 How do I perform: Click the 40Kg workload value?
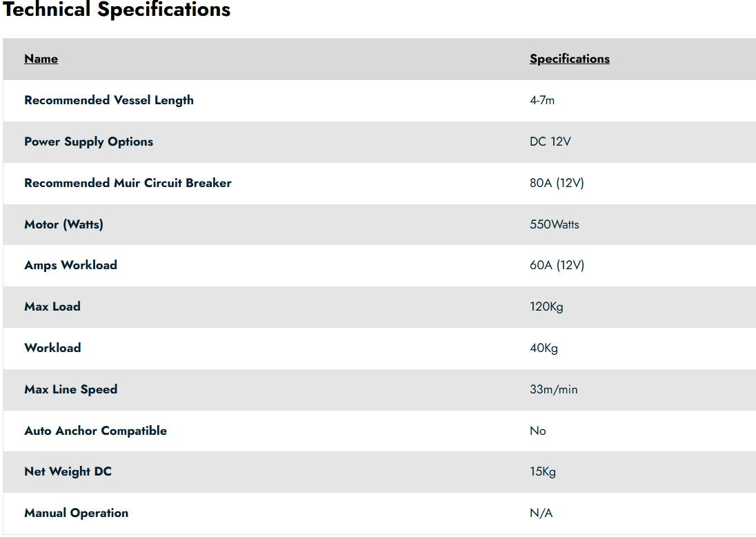pyautogui.click(x=544, y=348)
